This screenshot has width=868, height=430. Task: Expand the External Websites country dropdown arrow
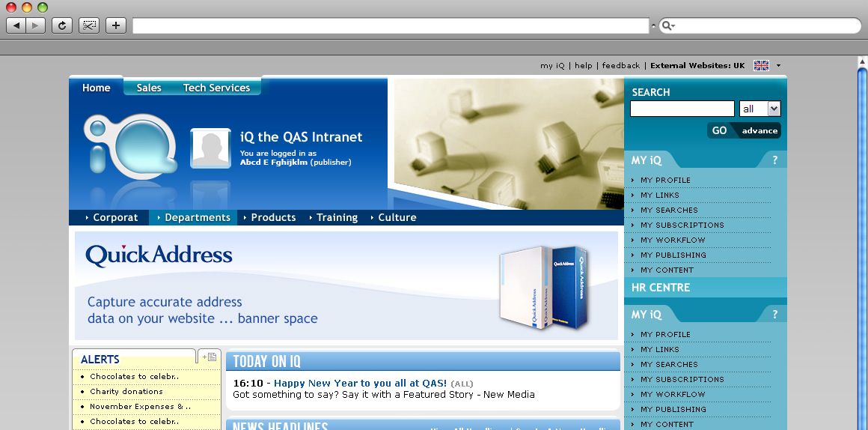click(778, 66)
